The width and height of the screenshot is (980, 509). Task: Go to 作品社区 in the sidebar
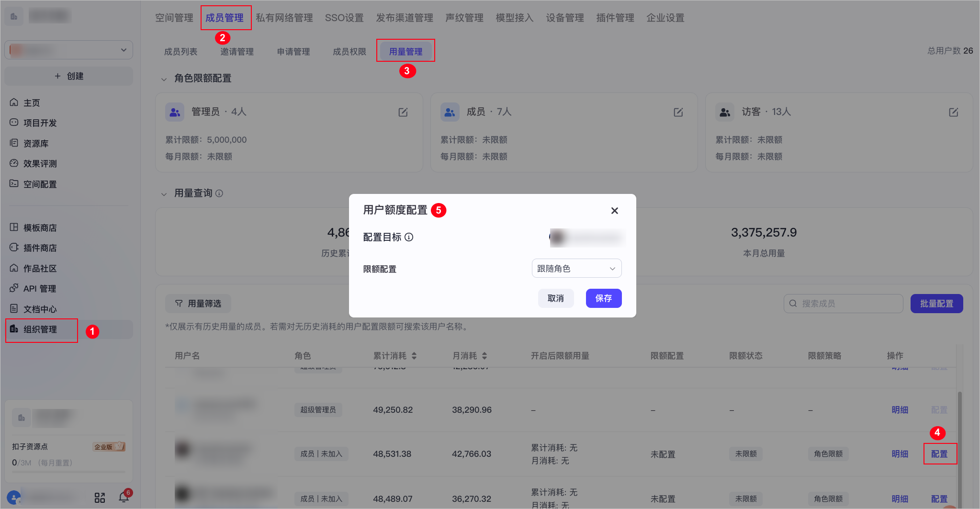click(68, 269)
